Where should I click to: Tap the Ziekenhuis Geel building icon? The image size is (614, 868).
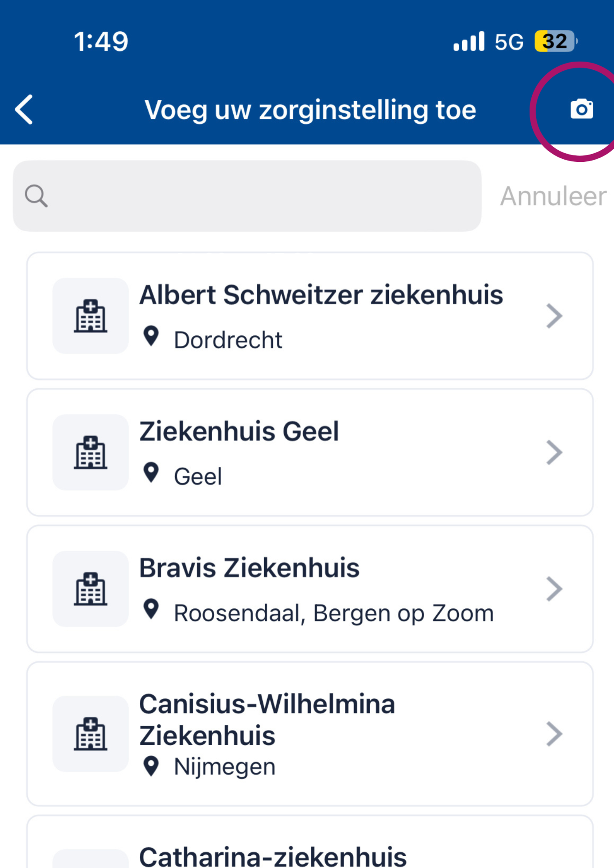coord(91,452)
